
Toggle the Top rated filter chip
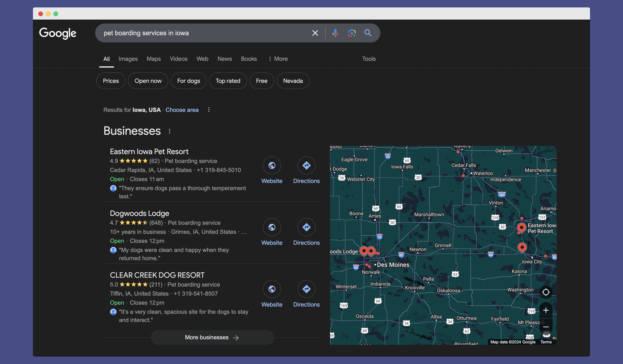click(x=228, y=81)
